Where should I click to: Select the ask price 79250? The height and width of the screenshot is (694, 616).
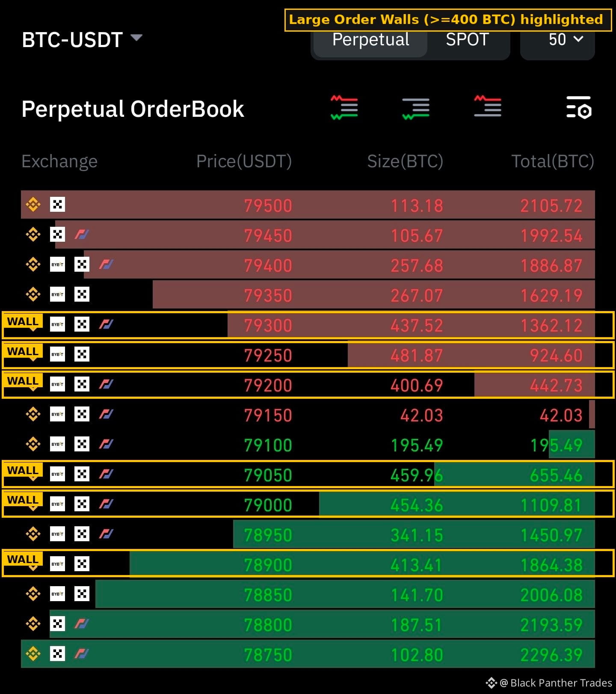[x=268, y=356]
